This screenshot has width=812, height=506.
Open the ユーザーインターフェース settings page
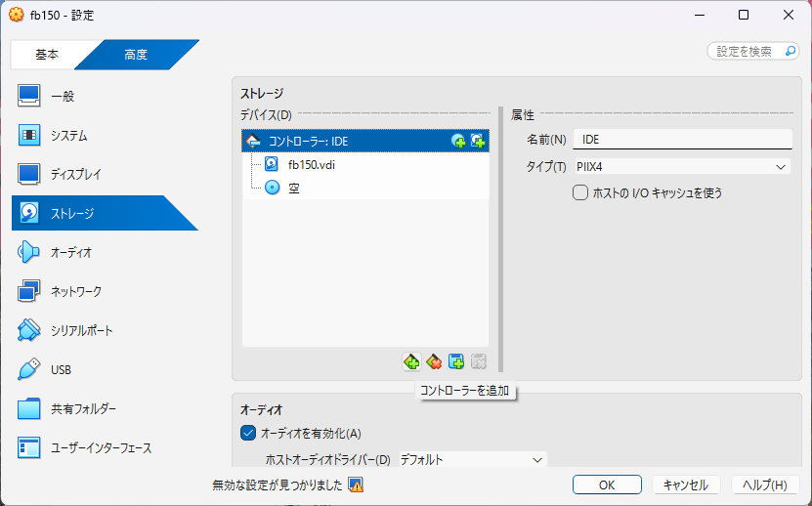[104, 447]
